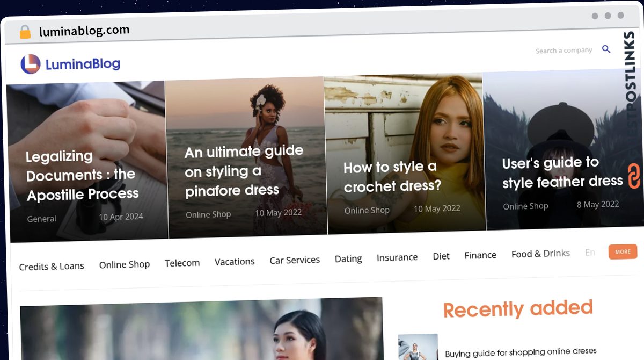Click the LuminaBlog logo icon
This screenshot has width=644, height=360.
(x=31, y=64)
